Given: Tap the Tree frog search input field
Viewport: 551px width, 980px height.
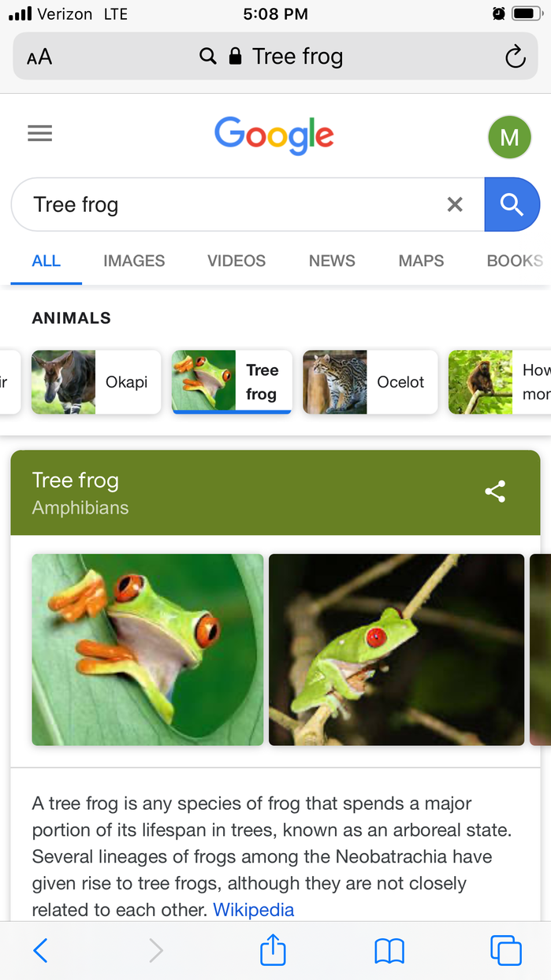Looking at the screenshot, I should pos(229,205).
